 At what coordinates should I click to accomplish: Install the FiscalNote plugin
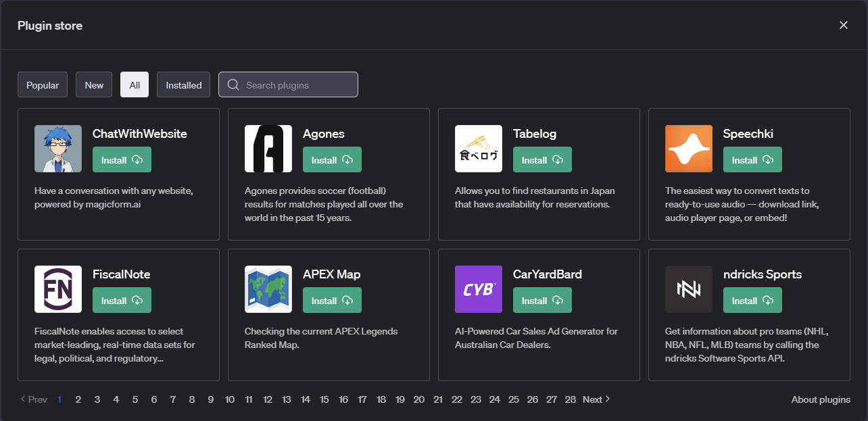pyautogui.click(x=122, y=301)
